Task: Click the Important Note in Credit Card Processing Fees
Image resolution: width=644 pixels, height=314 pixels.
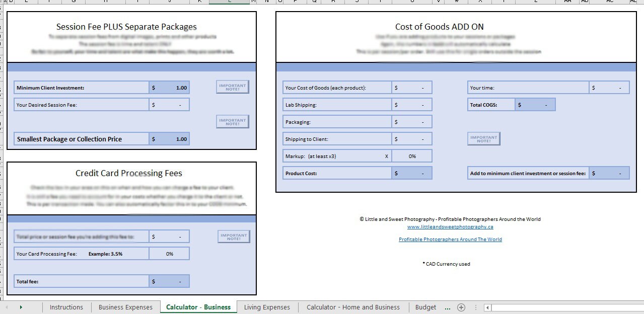Action: point(233,236)
